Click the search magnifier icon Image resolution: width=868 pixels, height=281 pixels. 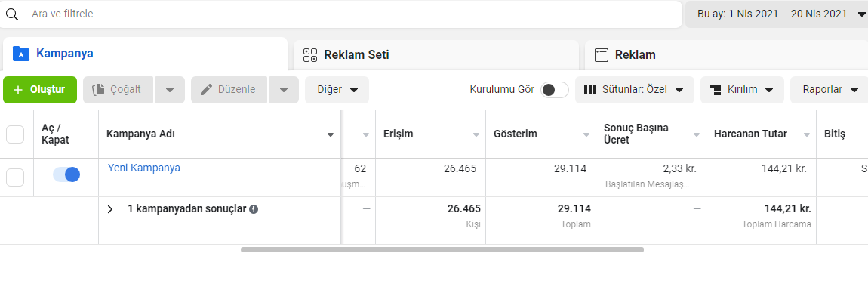coord(11,14)
